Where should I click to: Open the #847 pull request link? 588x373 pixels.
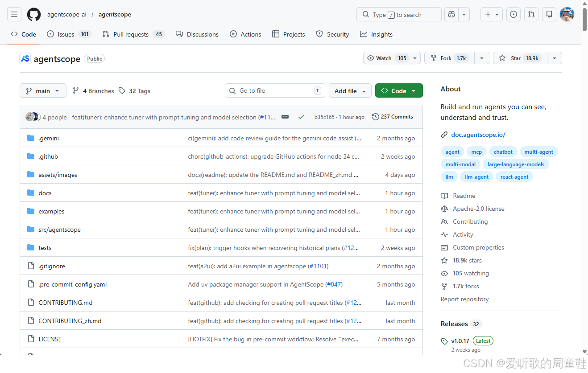click(334, 284)
